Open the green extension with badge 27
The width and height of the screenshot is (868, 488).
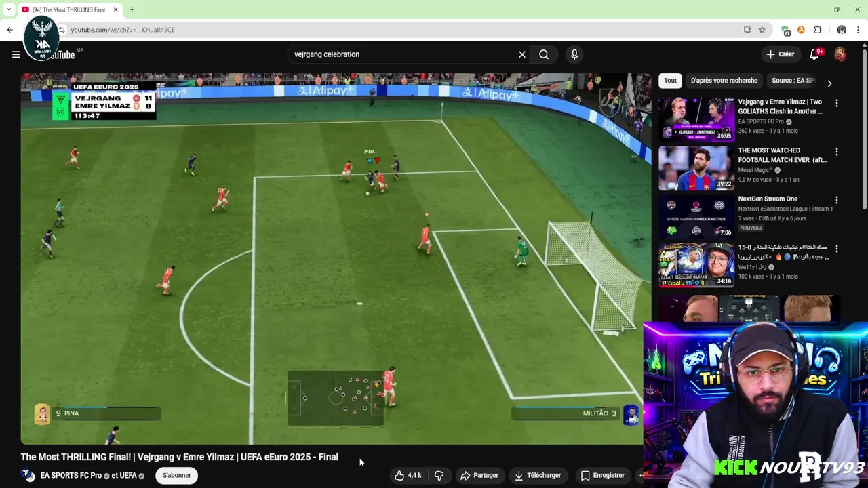click(786, 30)
